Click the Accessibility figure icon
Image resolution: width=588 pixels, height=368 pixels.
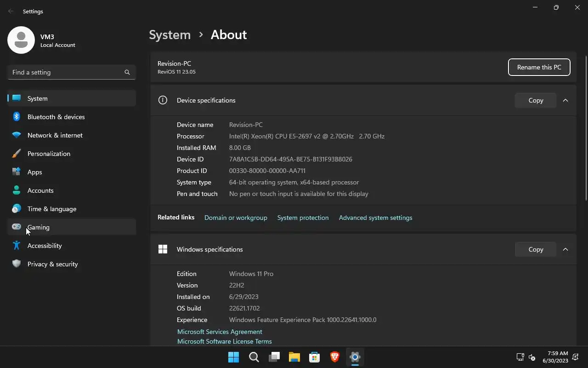coord(17,245)
